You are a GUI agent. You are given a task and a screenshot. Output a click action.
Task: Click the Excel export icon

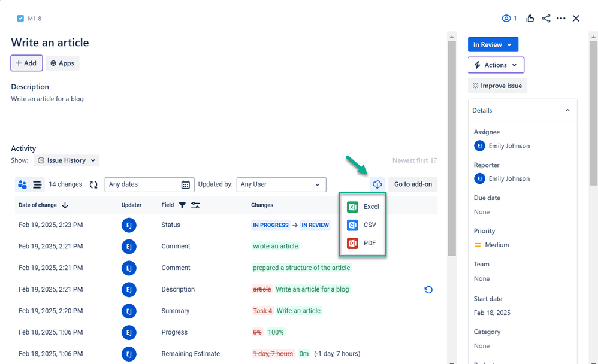click(352, 207)
